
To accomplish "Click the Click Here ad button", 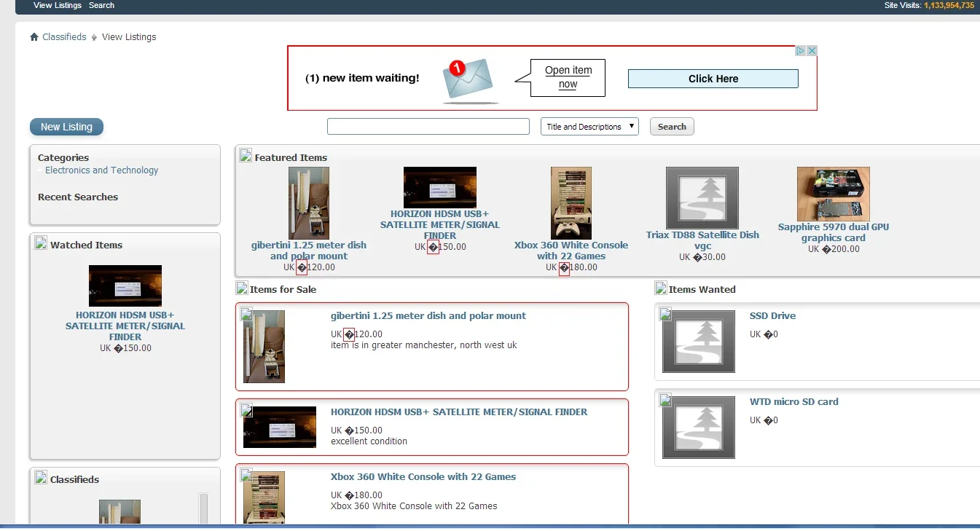I will pos(713,79).
